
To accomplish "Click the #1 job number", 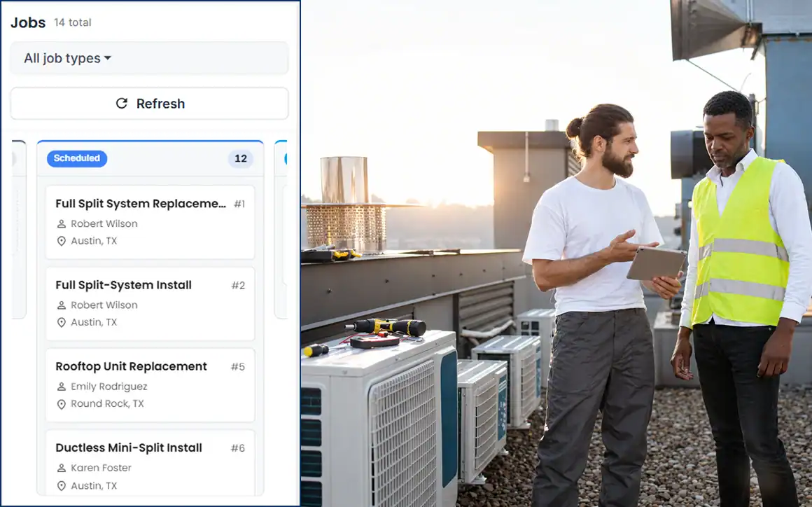I will tap(239, 204).
